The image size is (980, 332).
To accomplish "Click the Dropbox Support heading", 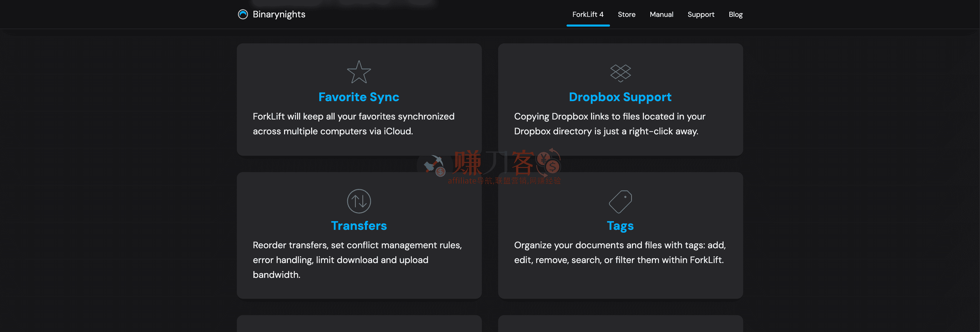I will pos(620,97).
